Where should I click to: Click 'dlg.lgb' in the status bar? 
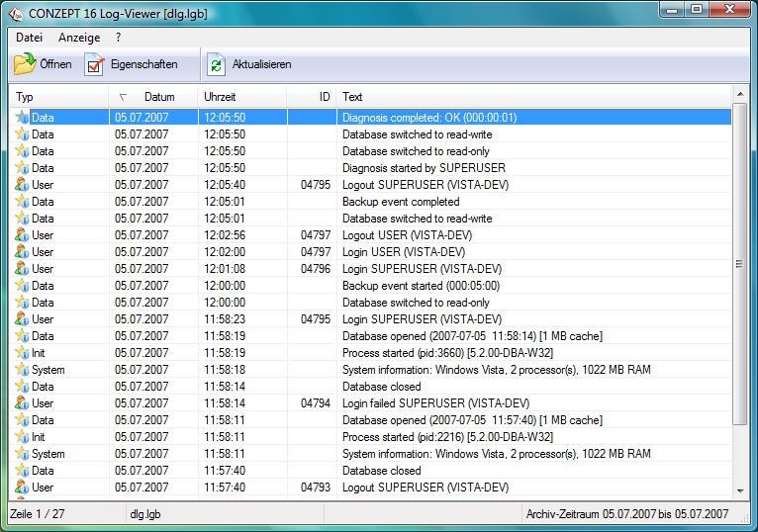145,513
